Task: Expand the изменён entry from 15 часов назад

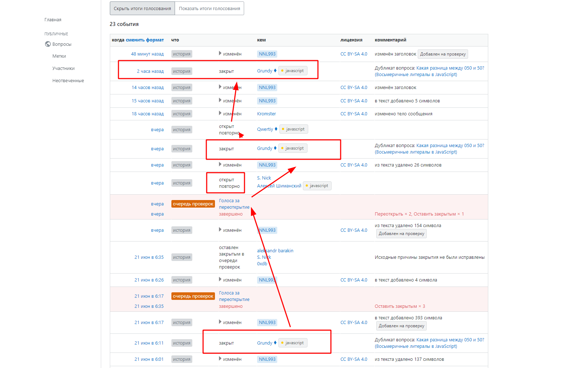Action: click(x=220, y=100)
